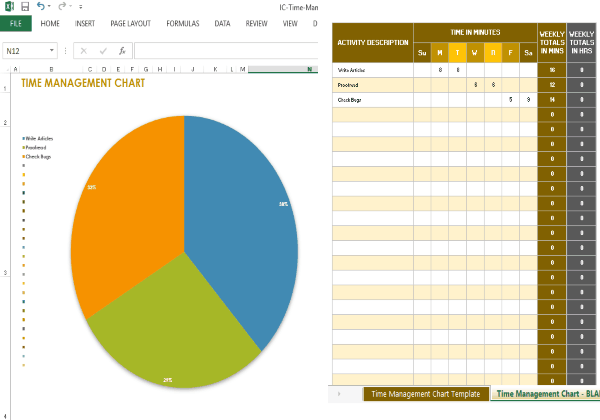Viewport: 600px width, 420px height.
Task: Click Check Bugs Friday value cell
Action: (x=510, y=100)
